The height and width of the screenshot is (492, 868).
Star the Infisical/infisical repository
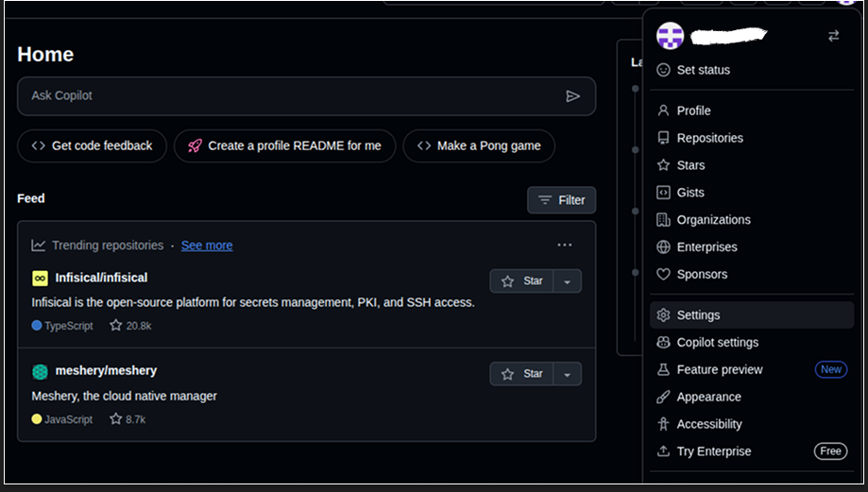click(x=522, y=281)
